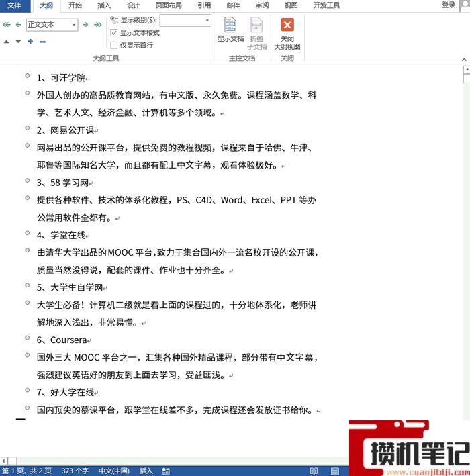
Task: Click vertical scrollbar up arrow
Action: point(467,70)
